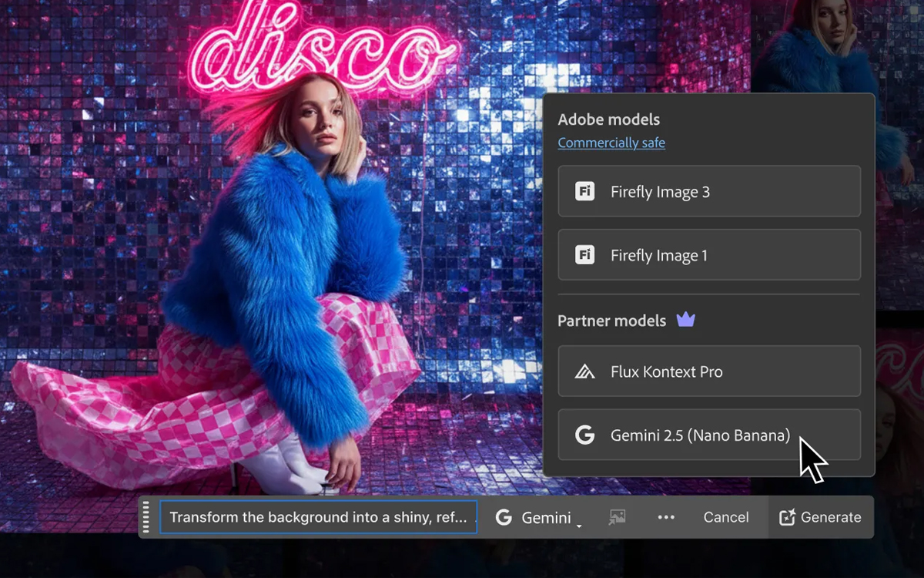Open the Commercially safe link
The width and height of the screenshot is (924, 578).
point(611,143)
